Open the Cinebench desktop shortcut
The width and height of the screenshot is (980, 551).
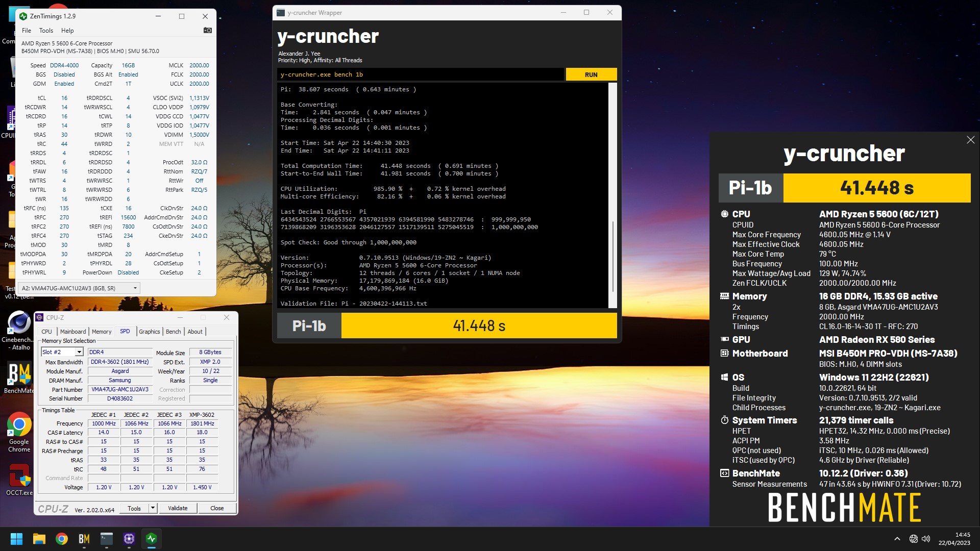pos(19,330)
